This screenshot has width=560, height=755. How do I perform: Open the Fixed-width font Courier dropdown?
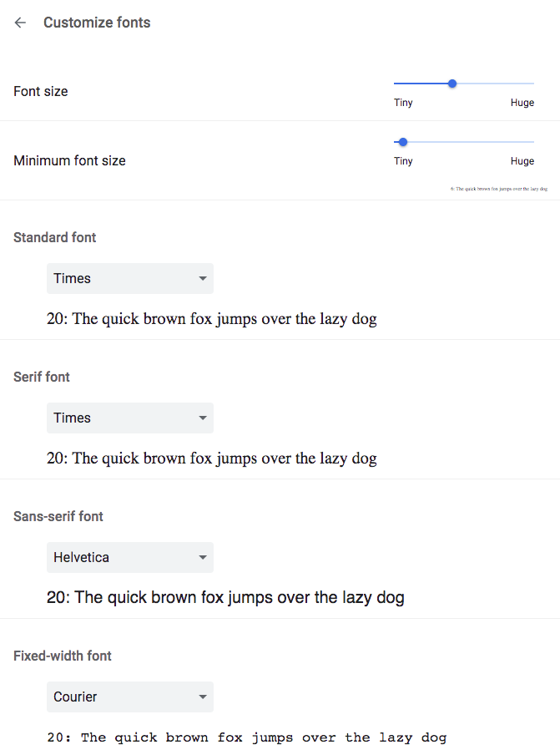(x=130, y=697)
